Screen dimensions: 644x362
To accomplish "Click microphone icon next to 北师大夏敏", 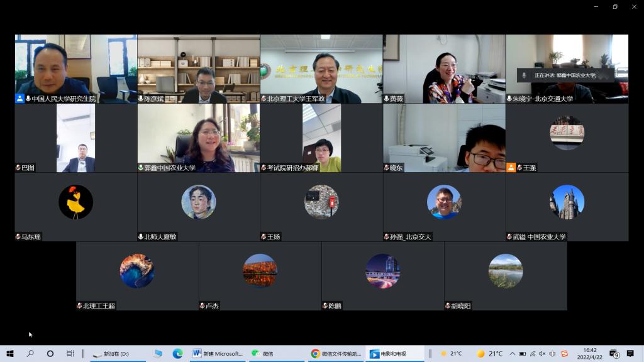I will click(x=141, y=237).
